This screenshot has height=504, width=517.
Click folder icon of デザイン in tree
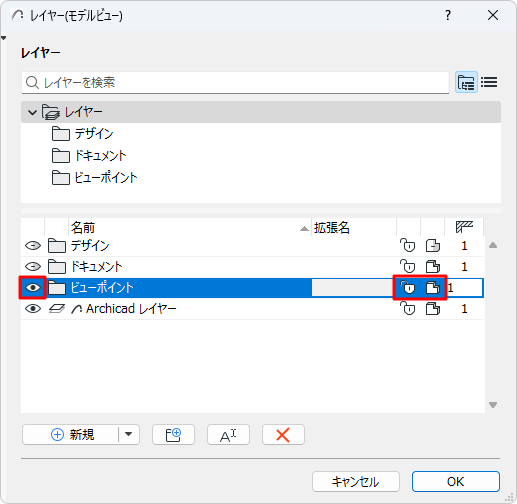click(x=61, y=134)
